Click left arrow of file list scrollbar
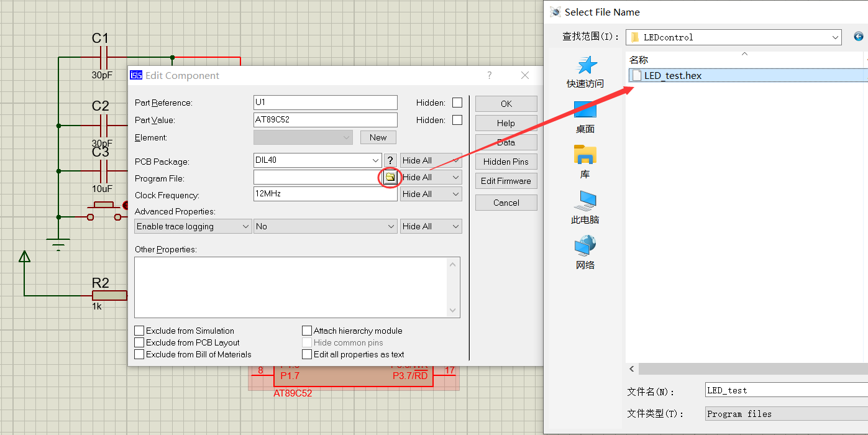The height and width of the screenshot is (435, 868). (632, 369)
